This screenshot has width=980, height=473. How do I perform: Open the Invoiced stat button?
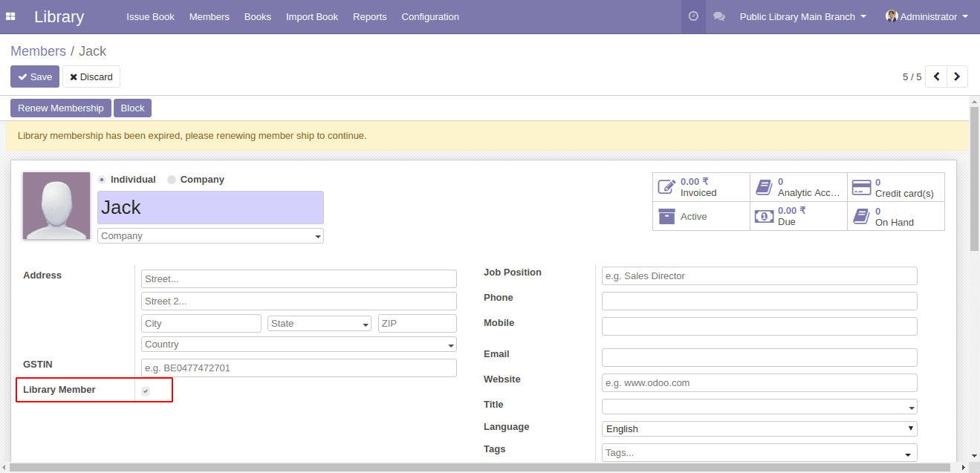(x=701, y=187)
